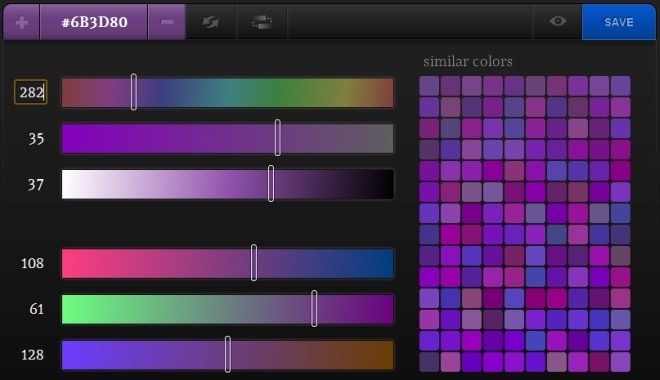Screen dimensions: 660x380
Task: Select the top-right similar color swatch
Action: [620, 86]
